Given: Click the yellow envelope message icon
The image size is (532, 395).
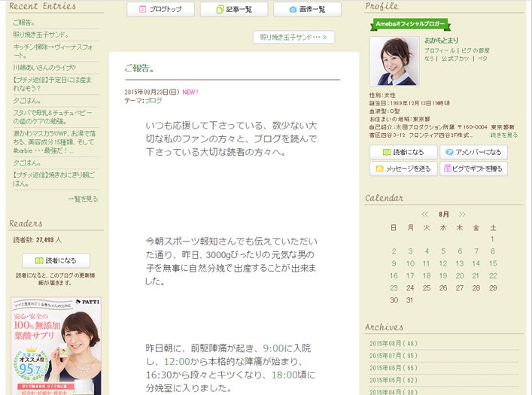Looking at the screenshot, I should pos(380,169).
